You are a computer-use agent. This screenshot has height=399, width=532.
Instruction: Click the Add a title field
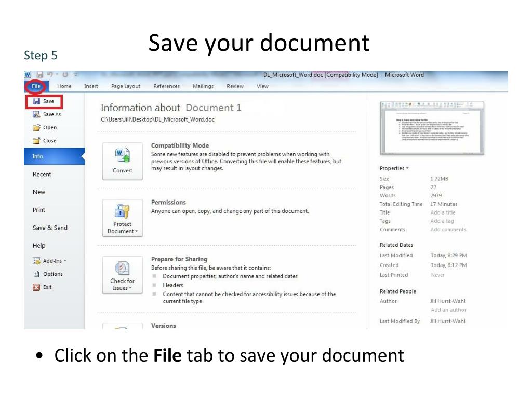pyautogui.click(x=443, y=212)
